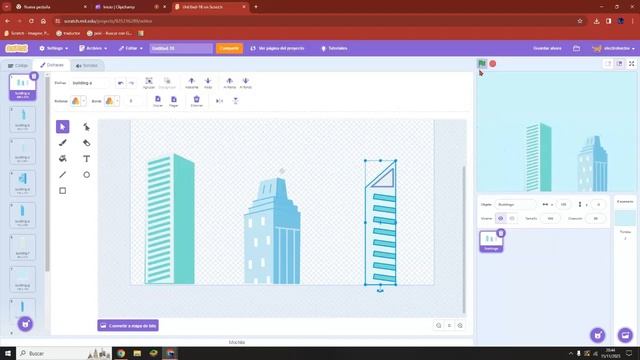Pick the Eraser tool
The width and height of the screenshot is (640, 360).
pyautogui.click(x=87, y=143)
